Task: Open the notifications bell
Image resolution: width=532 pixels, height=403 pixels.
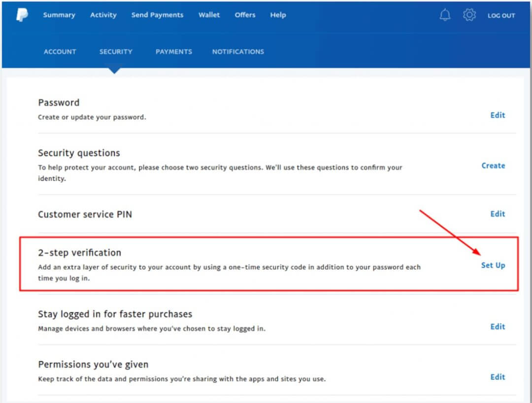Action: coord(445,15)
